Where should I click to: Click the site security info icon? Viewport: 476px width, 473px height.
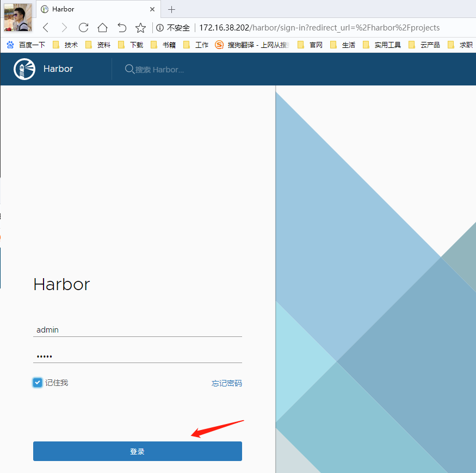tap(160, 28)
